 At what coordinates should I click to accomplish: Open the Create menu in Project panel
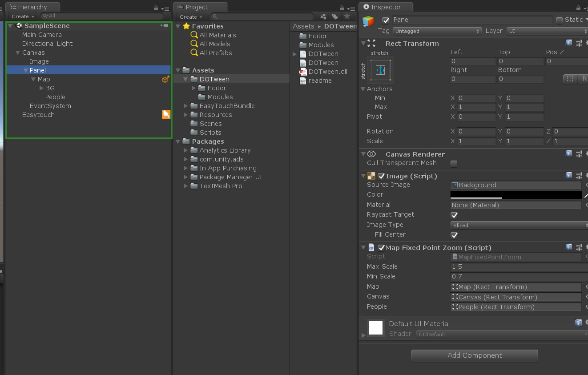tap(190, 16)
